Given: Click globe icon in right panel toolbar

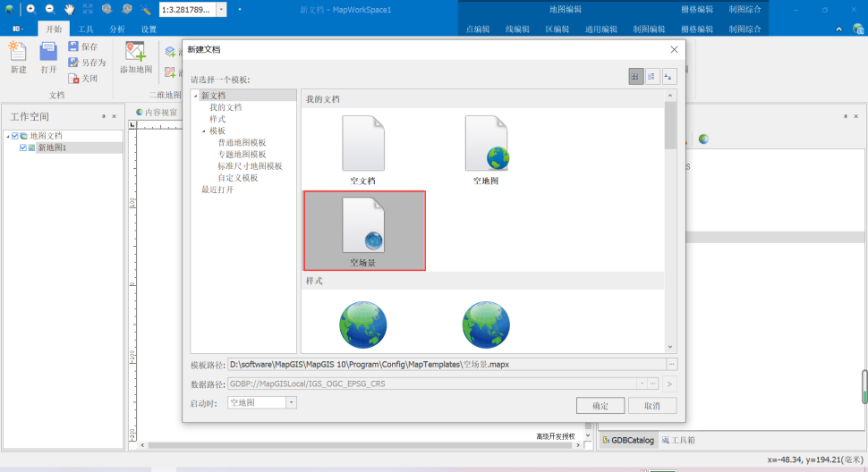Looking at the screenshot, I should click(x=703, y=139).
